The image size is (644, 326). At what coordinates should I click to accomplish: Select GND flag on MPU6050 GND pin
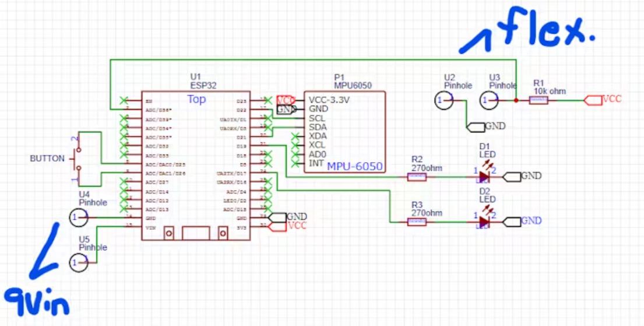[286, 110]
